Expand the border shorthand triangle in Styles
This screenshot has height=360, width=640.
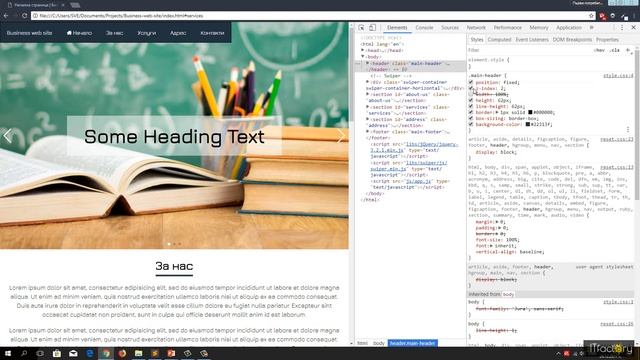(497, 112)
